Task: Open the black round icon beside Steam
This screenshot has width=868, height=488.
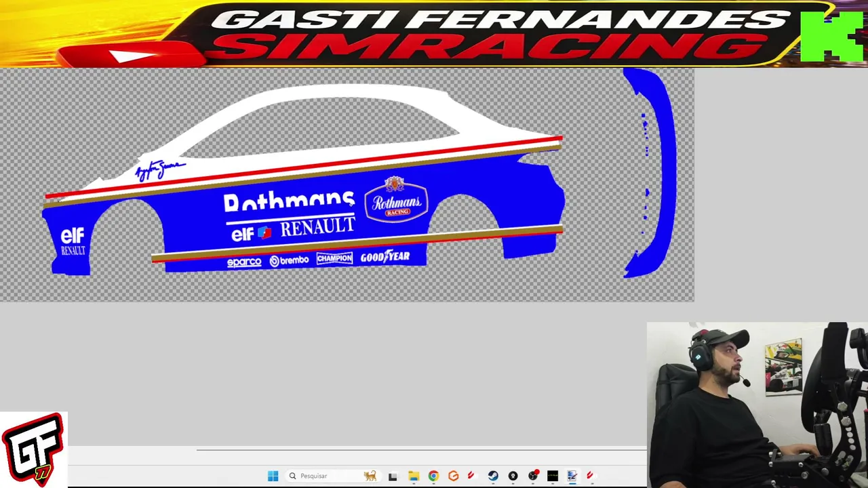Action: click(x=513, y=476)
